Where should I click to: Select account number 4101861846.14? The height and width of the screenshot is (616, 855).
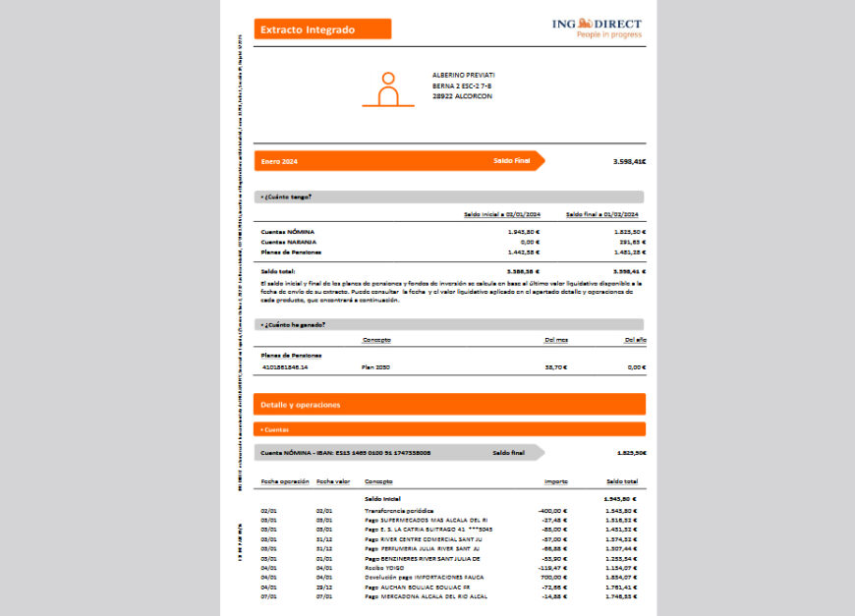[285, 367]
